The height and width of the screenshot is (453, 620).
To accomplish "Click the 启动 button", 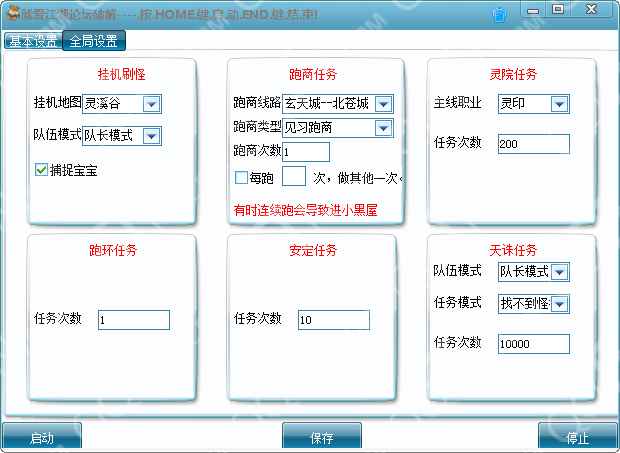I will point(42,437).
